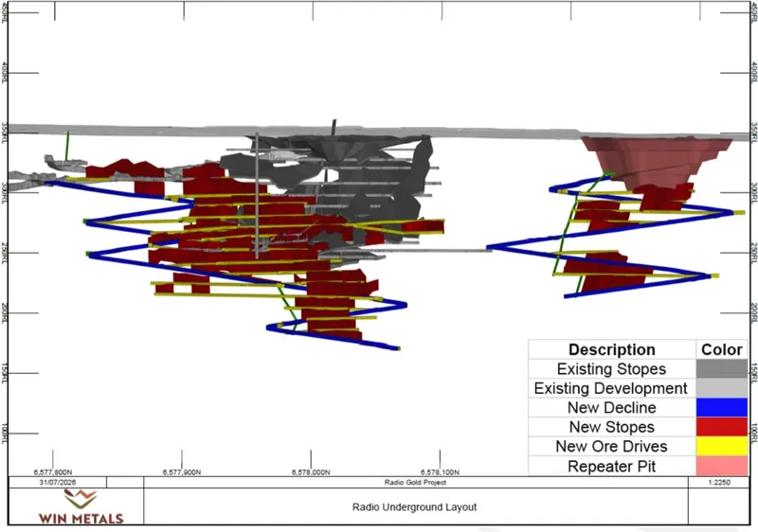This screenshot has height=532, width=758.
Task: Click the scale value '1:2250'
Action: (719, 482)
